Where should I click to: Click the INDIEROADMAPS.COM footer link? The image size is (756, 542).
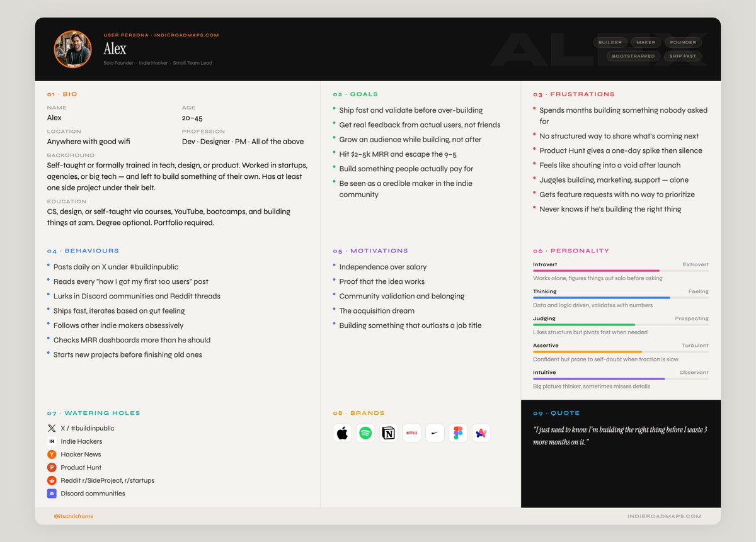pos(664,516)
